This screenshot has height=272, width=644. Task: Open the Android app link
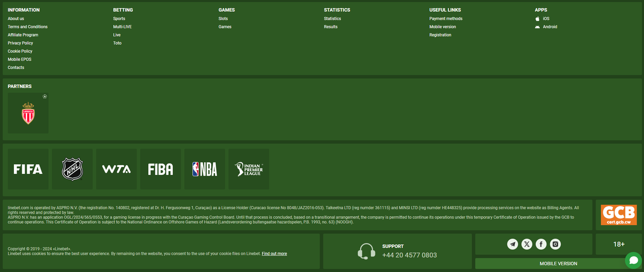pos(550,27)
